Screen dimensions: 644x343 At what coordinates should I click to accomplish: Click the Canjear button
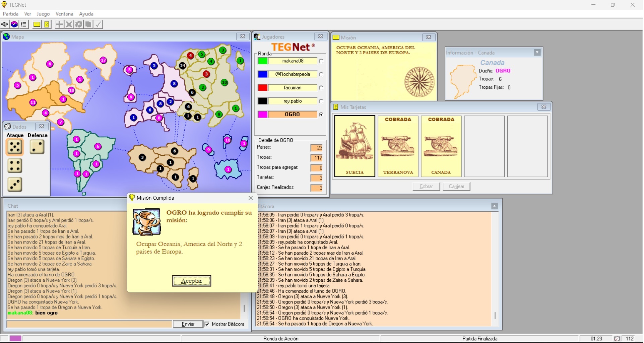click(456, 187)
